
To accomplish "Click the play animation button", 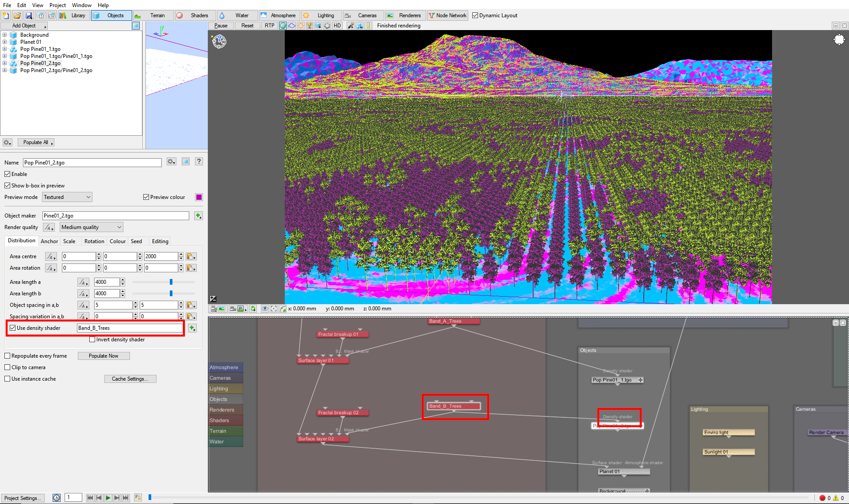I will pyautogui.click(x=108, y=498).
